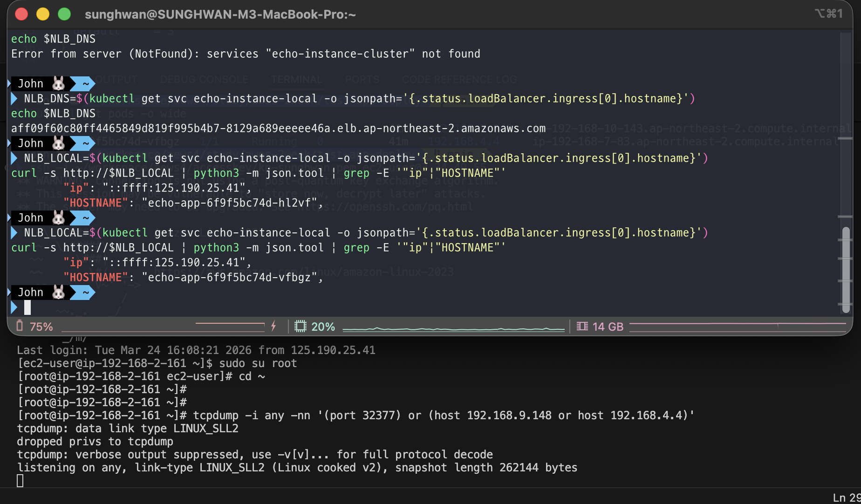Click the tcpdump command line in the background terminal

356,415
